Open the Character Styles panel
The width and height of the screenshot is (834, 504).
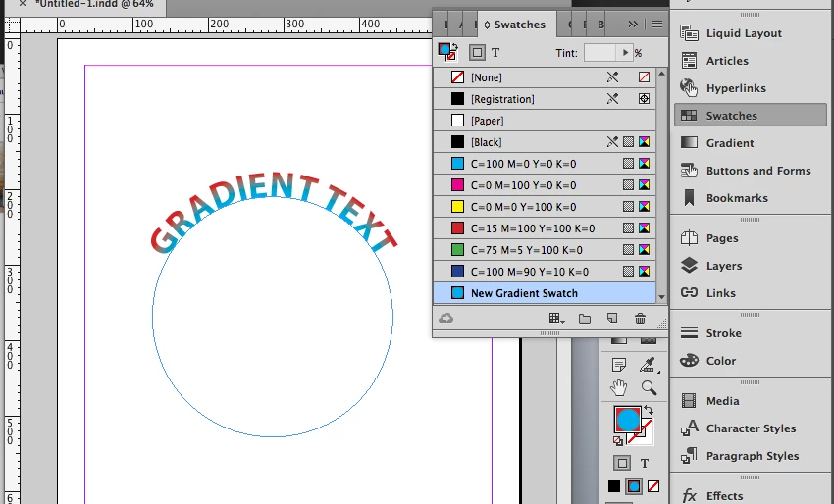coord(751,428)
